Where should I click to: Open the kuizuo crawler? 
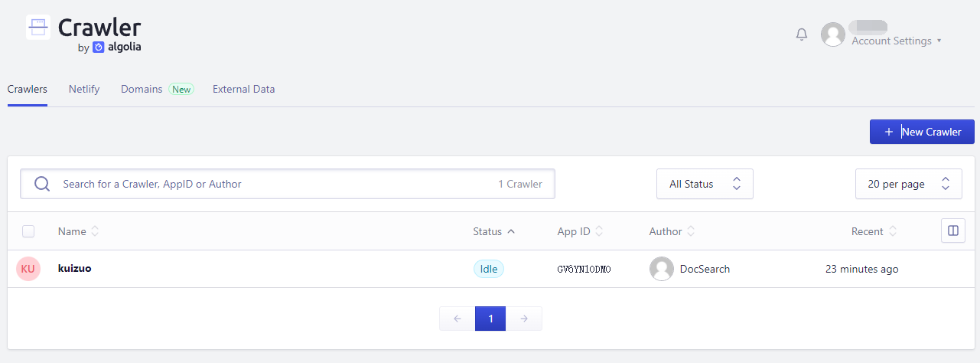pyautogui.click(x=75, y=269)
